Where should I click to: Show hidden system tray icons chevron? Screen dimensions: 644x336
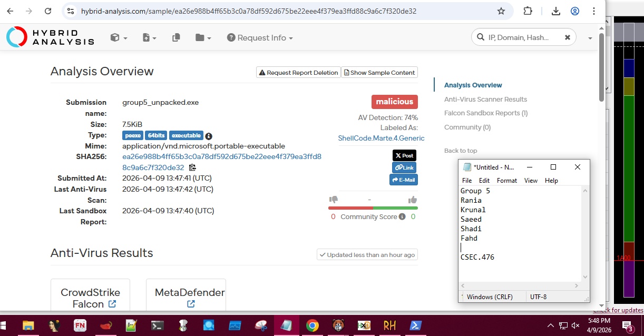coord(550,325)
